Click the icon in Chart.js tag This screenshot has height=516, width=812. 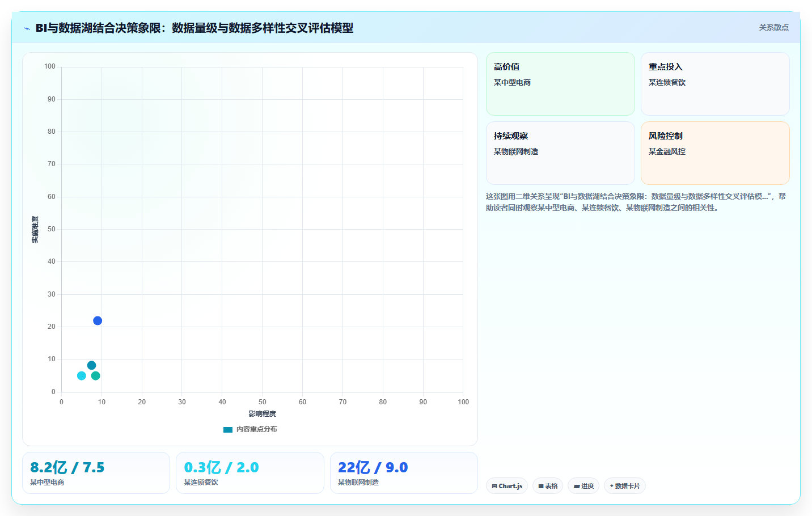(x=494, y=487)
